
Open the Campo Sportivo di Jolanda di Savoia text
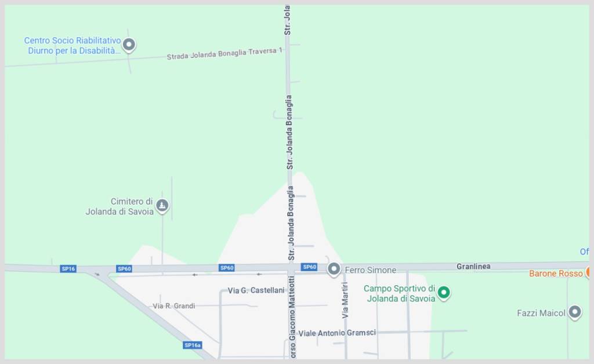pos(400,293)
